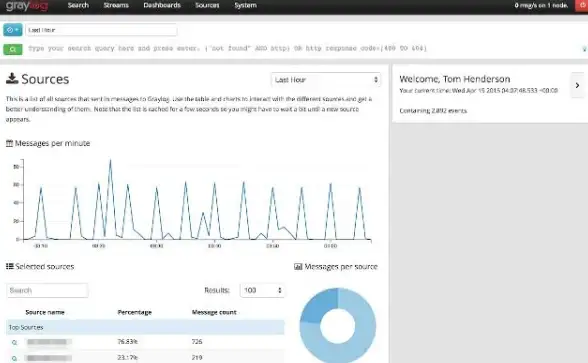
Task: Click magnifier icon beside first source row
Action: (14, 342)
